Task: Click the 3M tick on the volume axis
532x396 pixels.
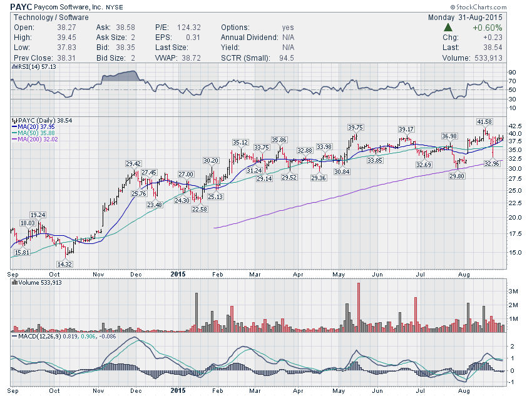Action: [x=513, y=292]
